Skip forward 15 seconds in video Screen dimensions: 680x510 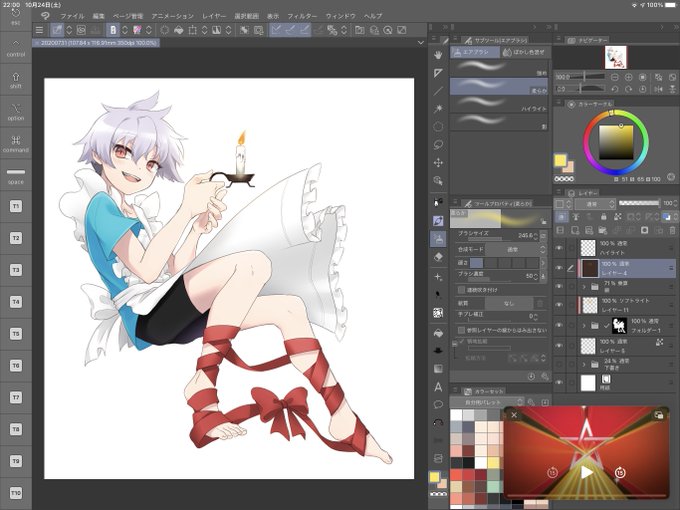click(x=620, y=472)
